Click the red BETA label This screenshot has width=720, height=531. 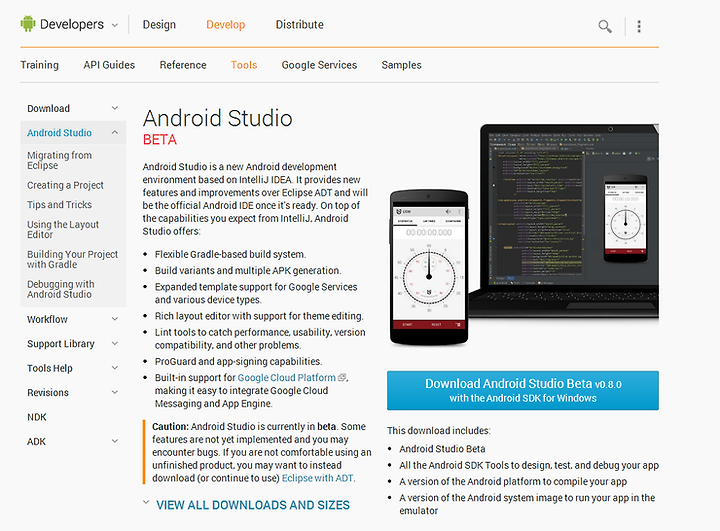tap(160, 140)
